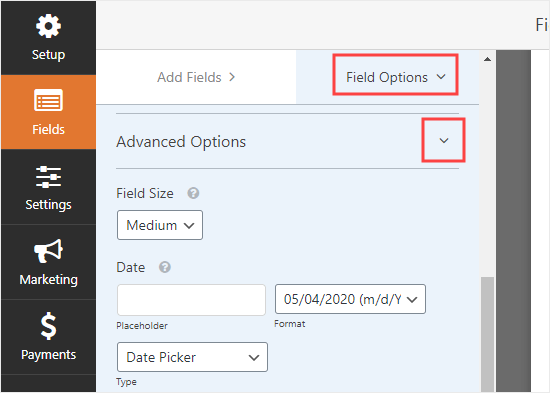Open the Medium field size dropdown

pyautogui.click(x=160, y=225)
